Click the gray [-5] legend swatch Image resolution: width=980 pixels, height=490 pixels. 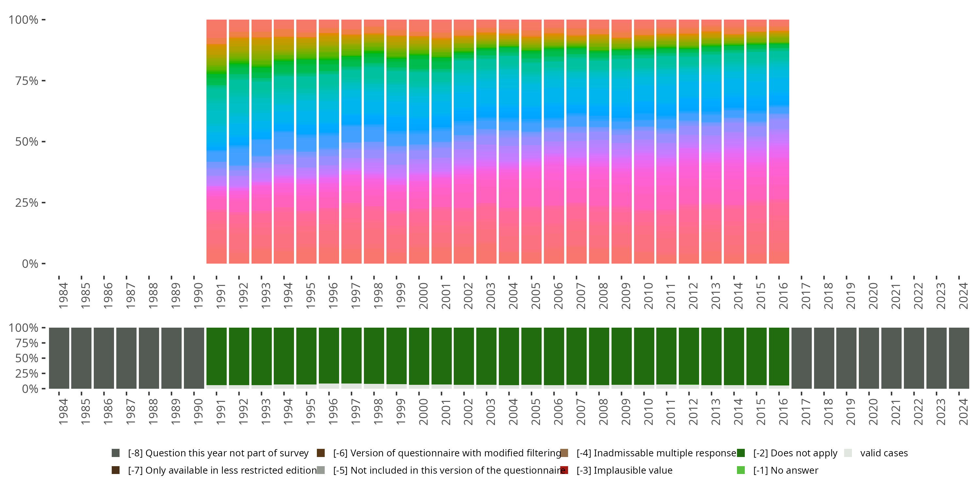click(x=321, y=470)
